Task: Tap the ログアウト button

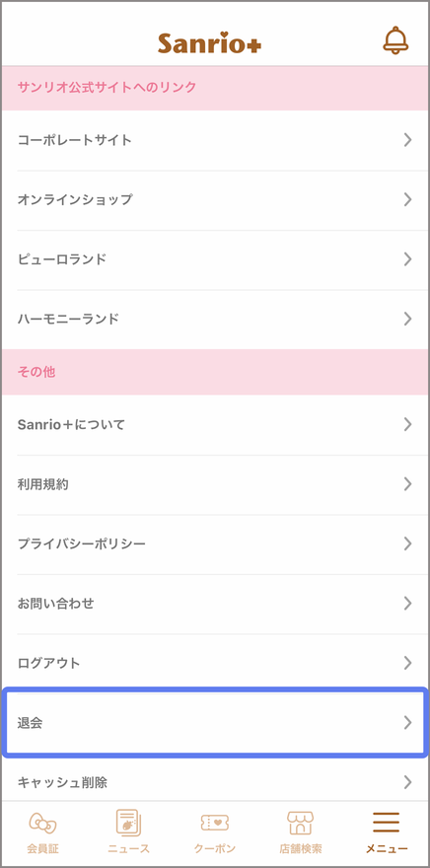Action: [x=215, y=663]
